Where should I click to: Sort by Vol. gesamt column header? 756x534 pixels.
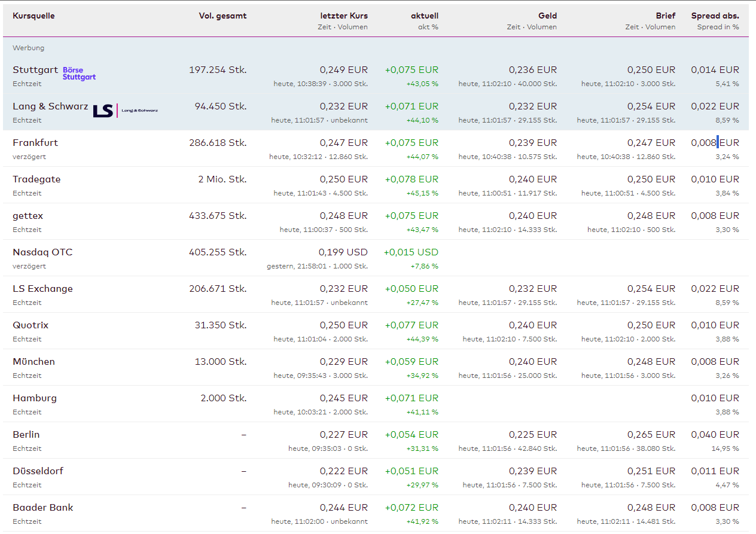point(222,16)
